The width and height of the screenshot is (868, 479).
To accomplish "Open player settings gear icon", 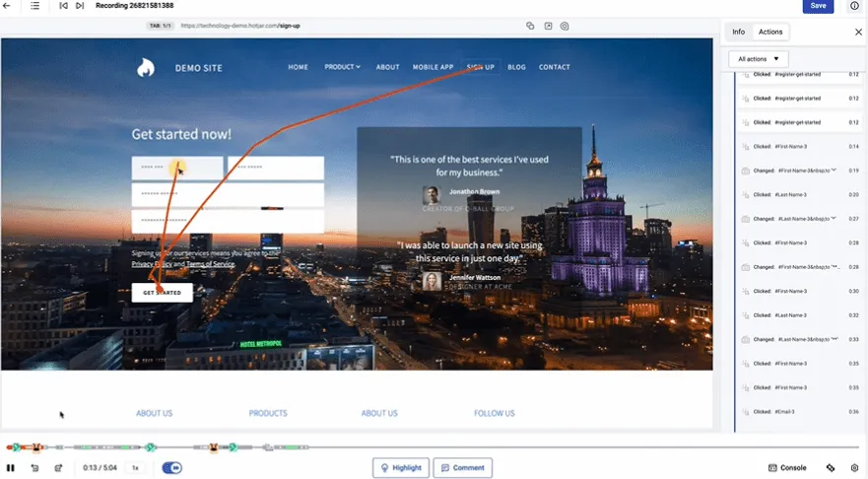I will point(855,468).
